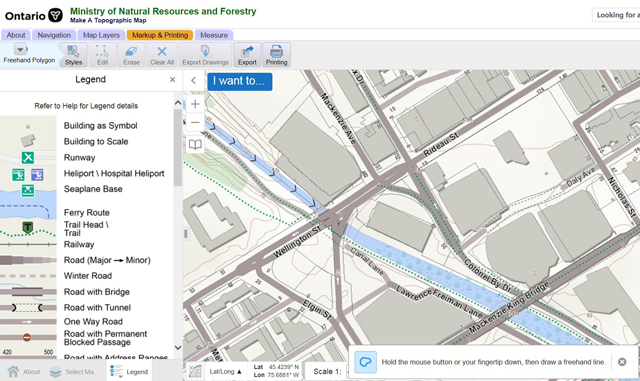Viewport: 640px width, 381px height.
Task: Click the 'I want to...' button
Action: click(240, 81)
